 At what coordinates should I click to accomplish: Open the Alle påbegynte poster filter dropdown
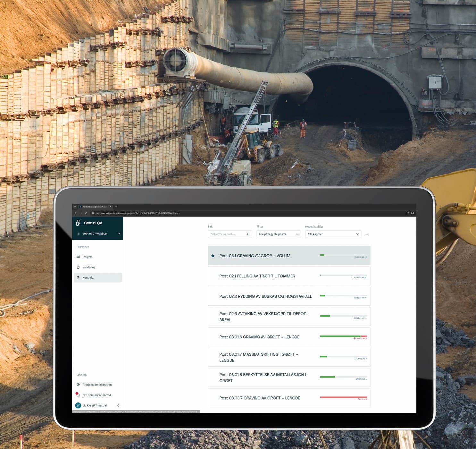pyautogui.click(x=278, y=234)
